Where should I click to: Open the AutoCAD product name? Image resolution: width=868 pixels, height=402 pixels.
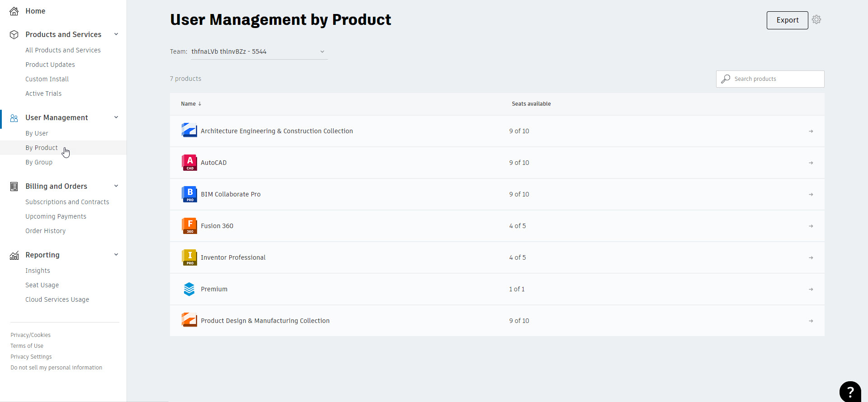(x=214, y=163)
